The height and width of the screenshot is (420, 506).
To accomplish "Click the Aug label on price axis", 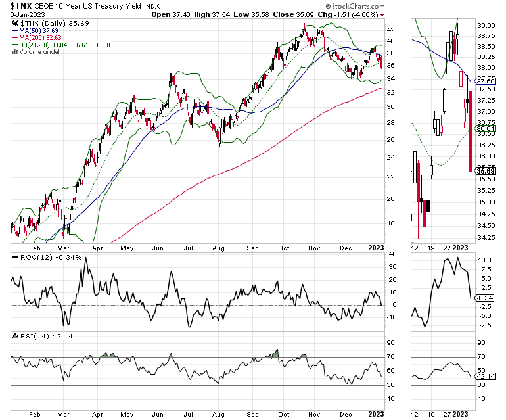I will (218, 248).
